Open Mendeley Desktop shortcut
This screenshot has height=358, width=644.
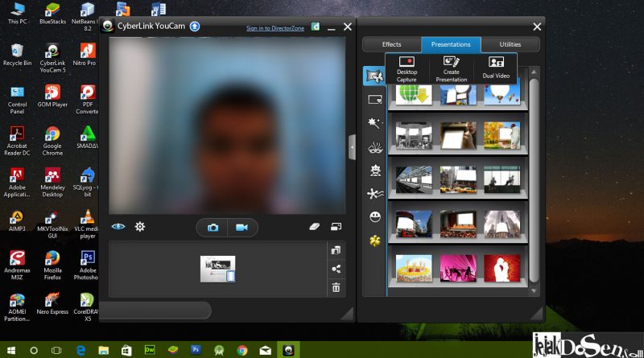pos(52,183)
